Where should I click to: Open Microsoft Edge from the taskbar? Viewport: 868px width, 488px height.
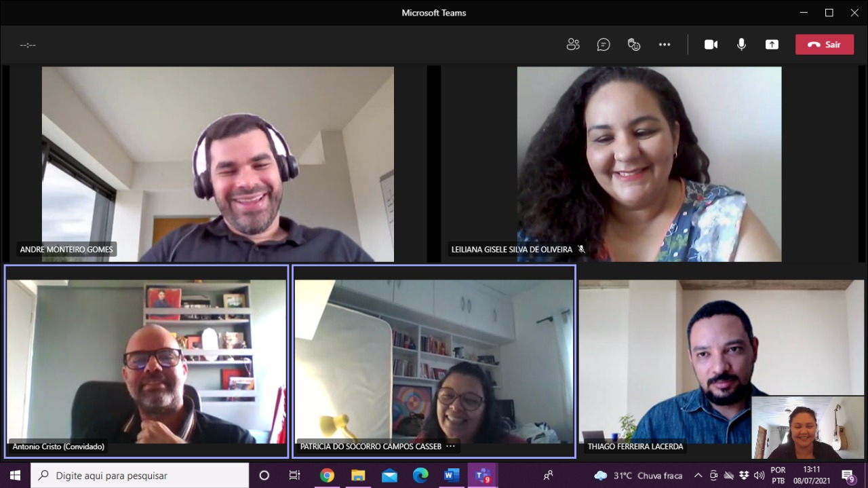420,475
